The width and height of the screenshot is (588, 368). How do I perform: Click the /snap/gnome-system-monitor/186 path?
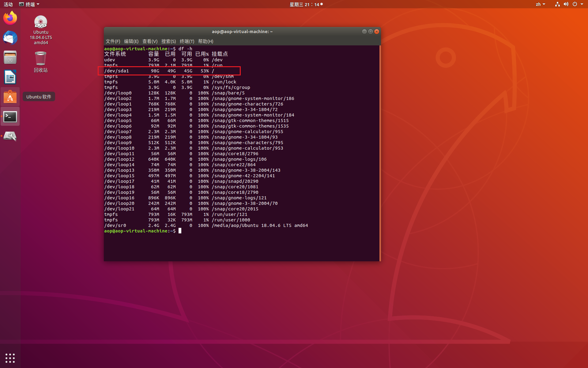click(253, 98)
